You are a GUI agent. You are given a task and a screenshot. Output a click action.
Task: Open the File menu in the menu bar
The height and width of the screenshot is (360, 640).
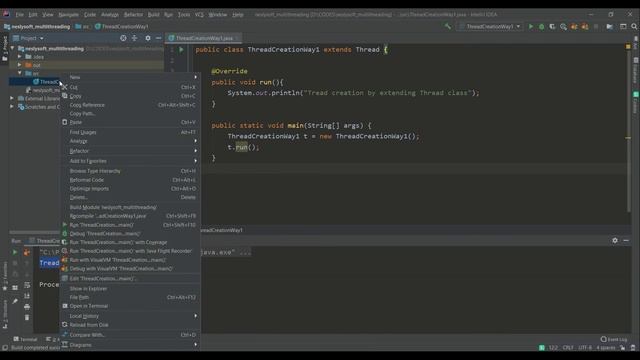(x=20, y=14)
